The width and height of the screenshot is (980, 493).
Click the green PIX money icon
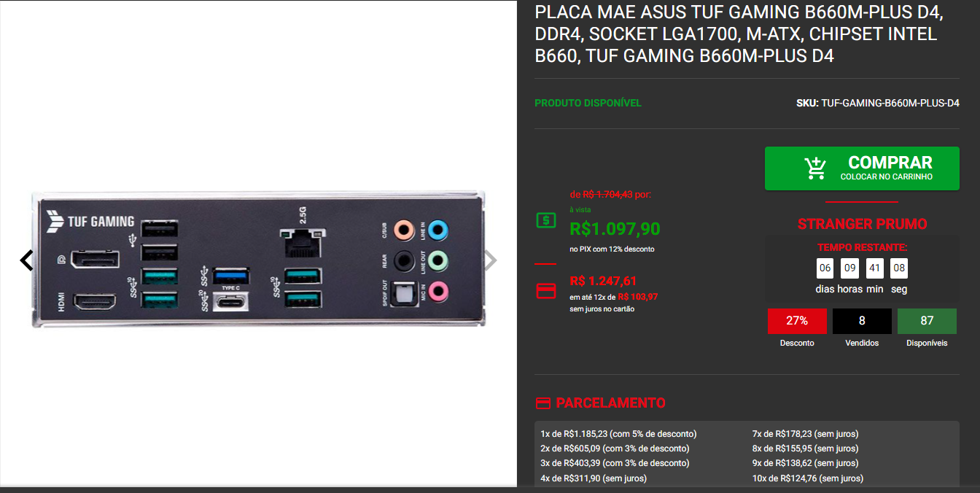click(545, 220)
